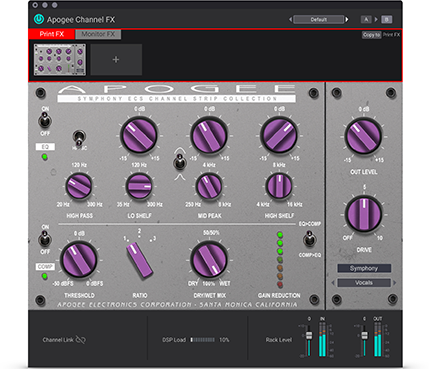Flip the compressor on/off switch

point(45,239)
